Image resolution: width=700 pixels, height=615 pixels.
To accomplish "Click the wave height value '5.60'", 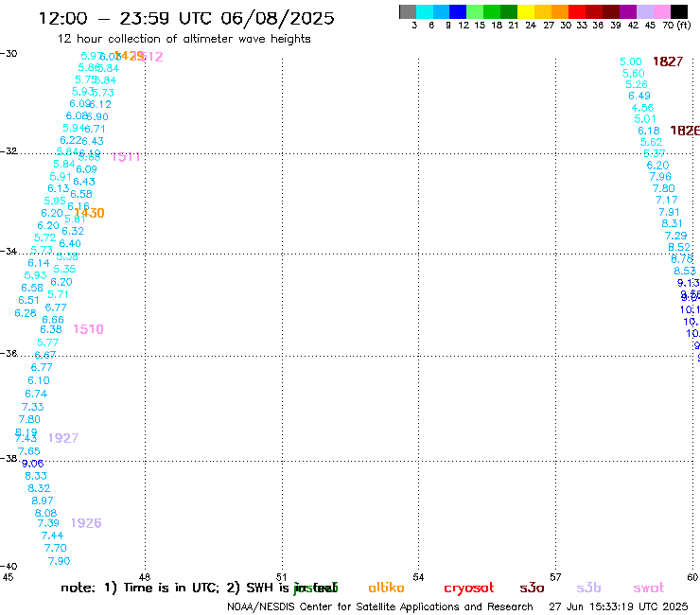I will (x=634, y=73).
